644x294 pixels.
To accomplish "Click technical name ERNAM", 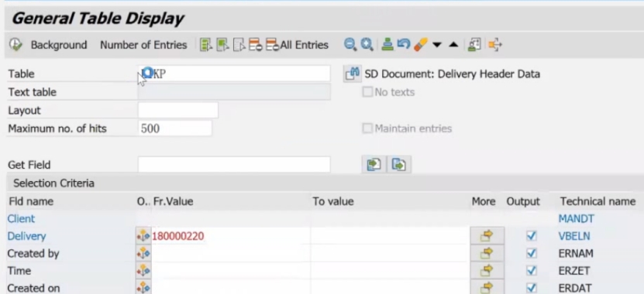I will point(576,254).
